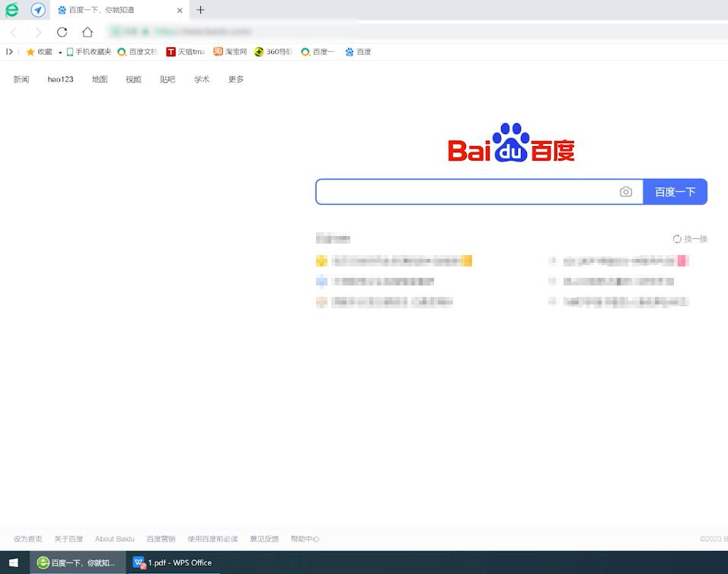
Task: Open the hao123 link
Action: click(60, 79)
